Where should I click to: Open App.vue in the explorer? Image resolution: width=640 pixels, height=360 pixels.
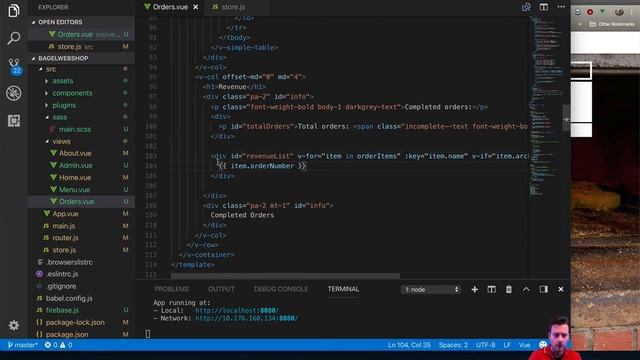[65, 214]
